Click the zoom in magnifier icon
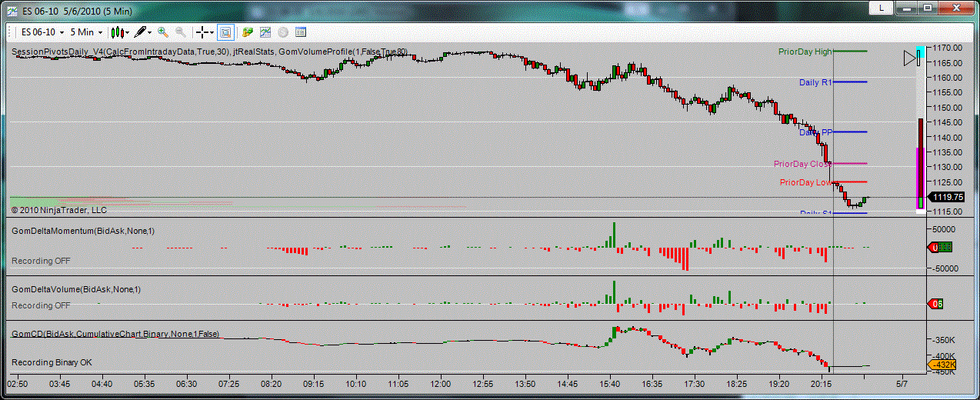Screen dimensions: 980x400 click(x=163, y=32)
